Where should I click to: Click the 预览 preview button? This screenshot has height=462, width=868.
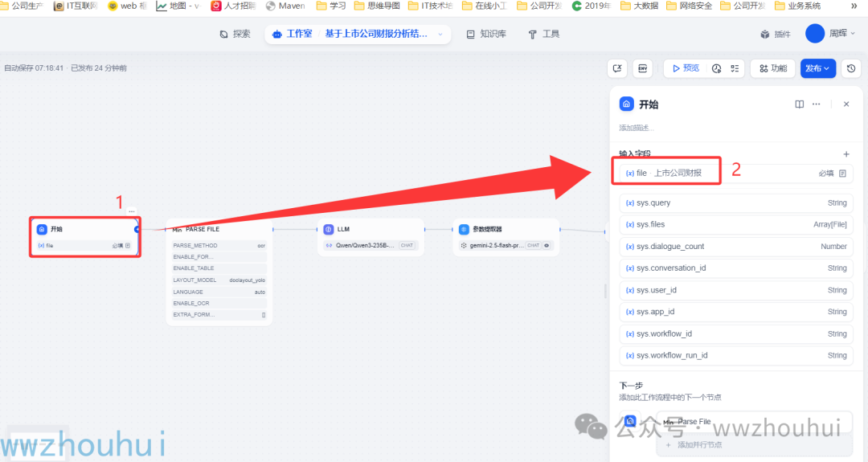click(x=686, y=68)
